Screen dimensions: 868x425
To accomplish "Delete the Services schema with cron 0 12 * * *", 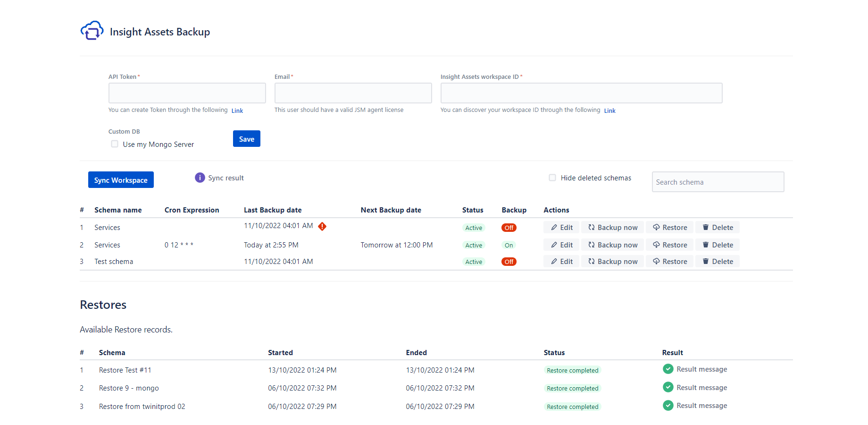I will click(x=718, y=245).
